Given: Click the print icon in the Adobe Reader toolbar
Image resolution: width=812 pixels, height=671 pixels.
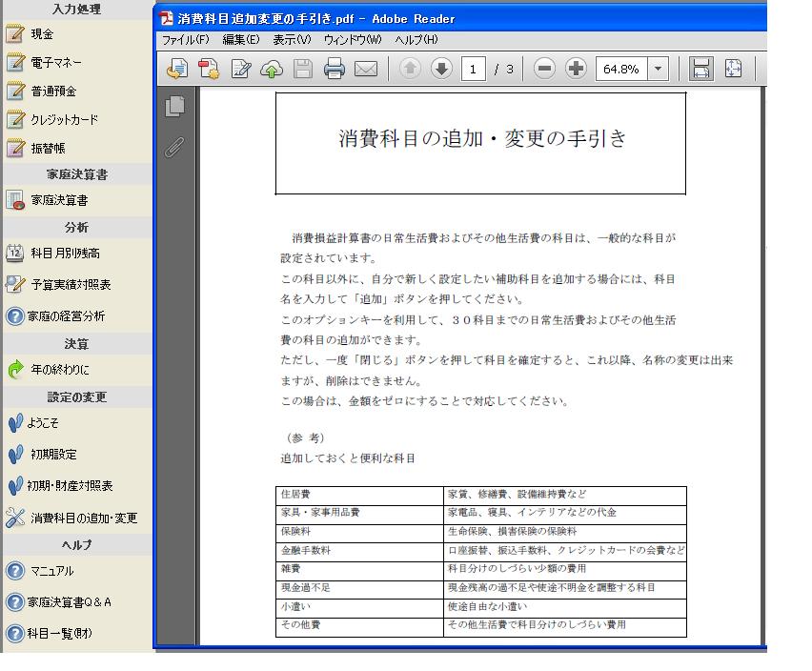Looking at the screenshot, I should coord(334,69).
